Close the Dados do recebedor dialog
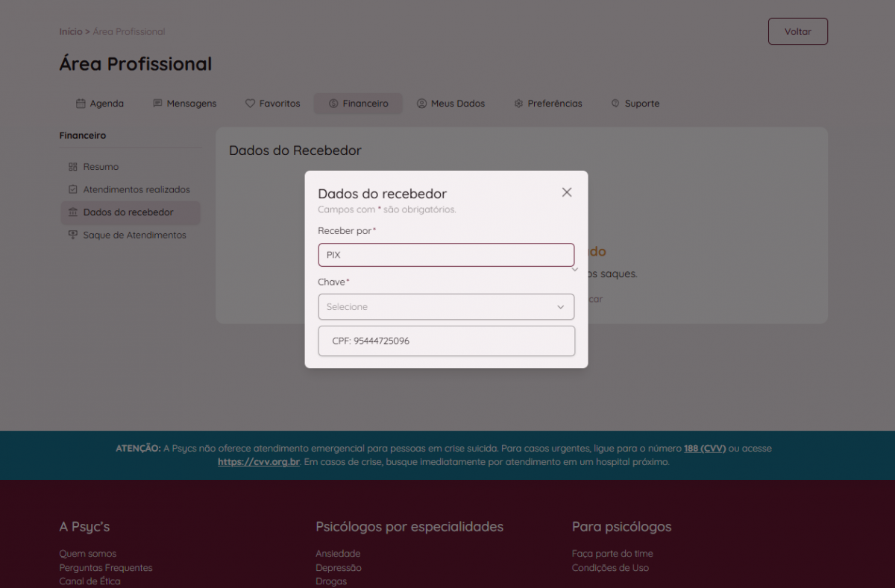The image size is (895, 588). 567,192
